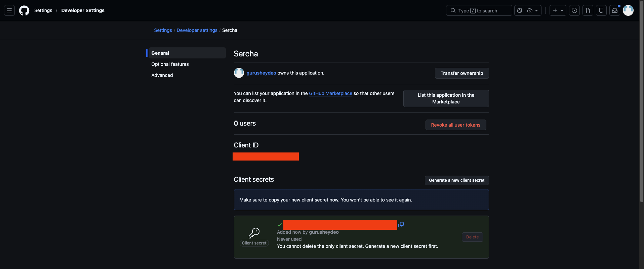
Task: Open the Repositories icon in header
Action: pos(601,10)
